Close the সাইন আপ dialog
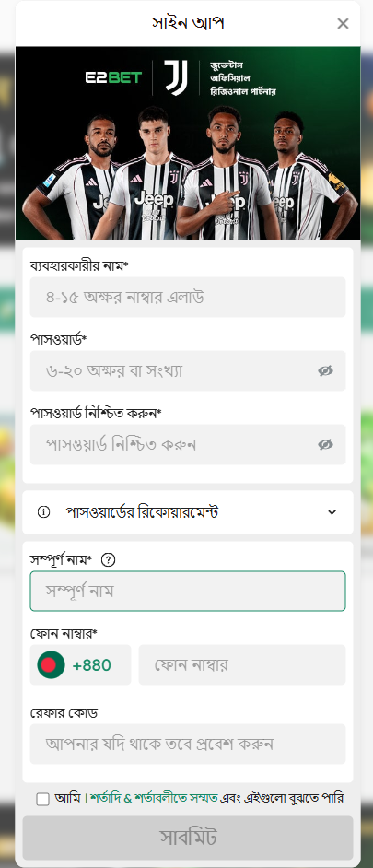 pos(344,23)
